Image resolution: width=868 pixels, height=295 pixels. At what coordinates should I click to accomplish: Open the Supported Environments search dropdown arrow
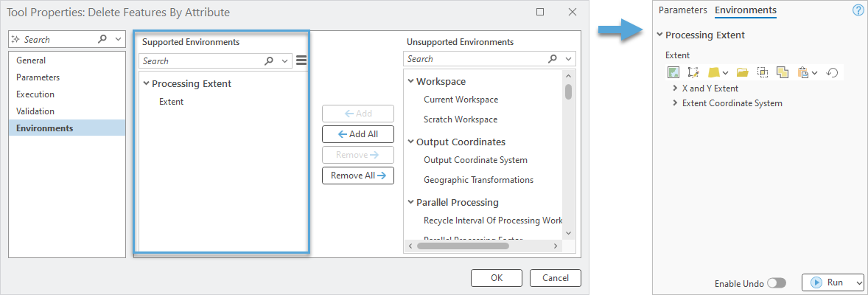[284, 61]
